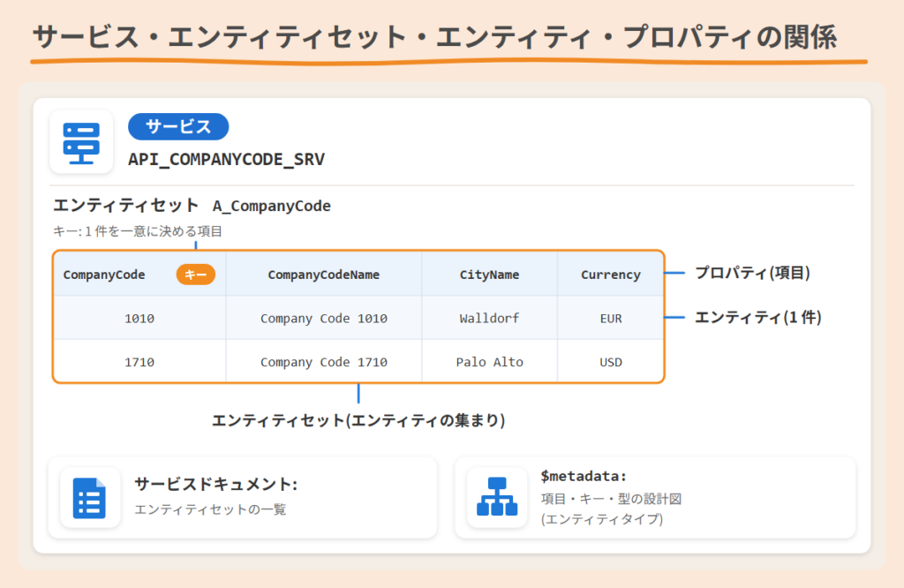904x588 pixels.
Task: Click the (エンティティタイプ) text
Action: click(x=602, y=519)
